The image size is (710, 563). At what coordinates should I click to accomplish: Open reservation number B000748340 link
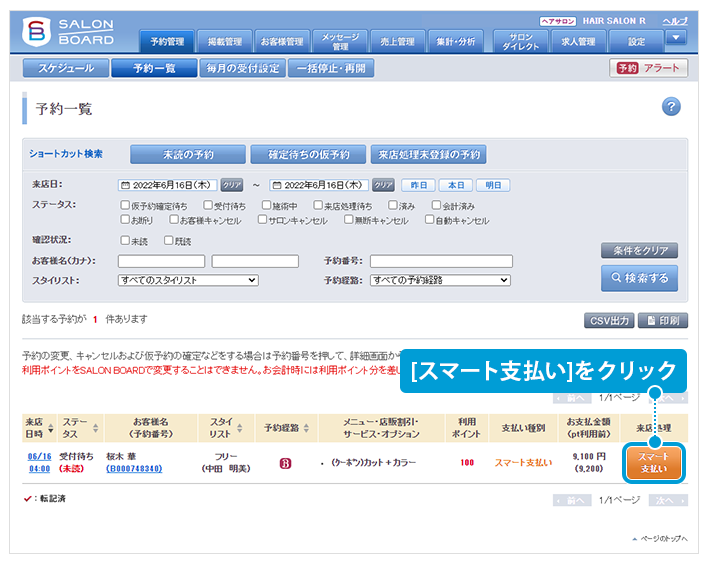tap(134, 469)
